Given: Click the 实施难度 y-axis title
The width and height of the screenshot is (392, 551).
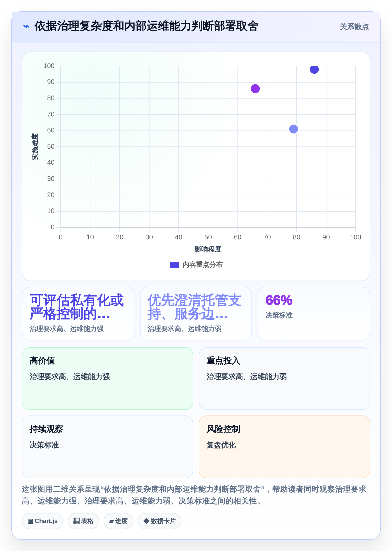Looking at the screenshot, I should (x=35, y=147).
